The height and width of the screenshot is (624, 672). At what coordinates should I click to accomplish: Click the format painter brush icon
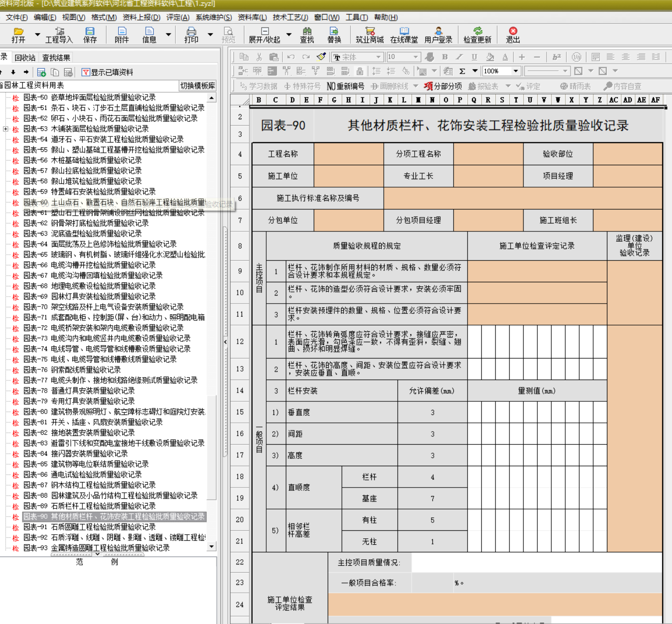pos(321,57)
